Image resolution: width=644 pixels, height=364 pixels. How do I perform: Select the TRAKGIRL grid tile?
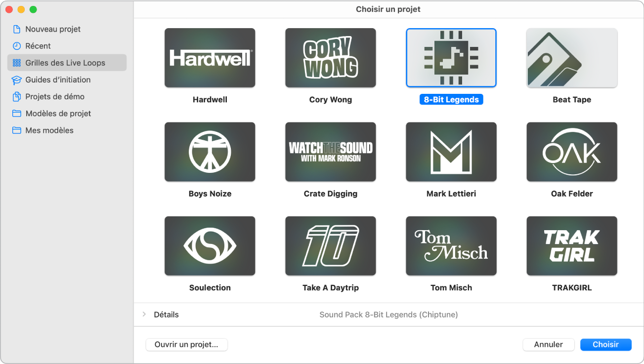click(571, 245)
